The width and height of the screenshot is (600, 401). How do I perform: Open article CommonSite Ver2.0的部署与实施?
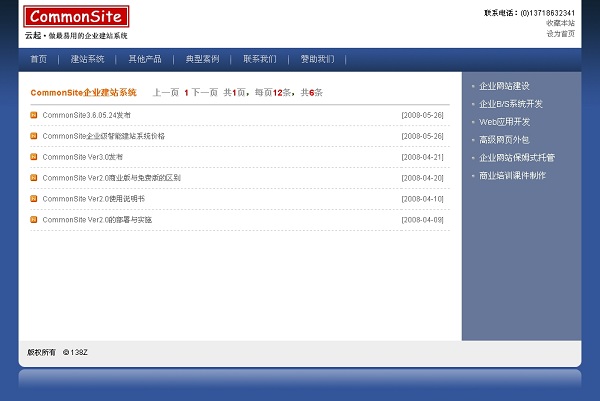coord(97,220)
